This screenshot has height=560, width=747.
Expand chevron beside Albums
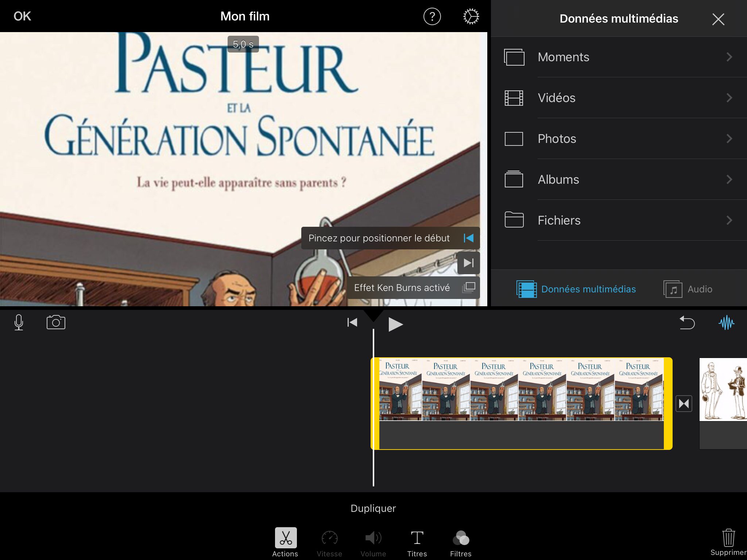[x=729, y=179]
